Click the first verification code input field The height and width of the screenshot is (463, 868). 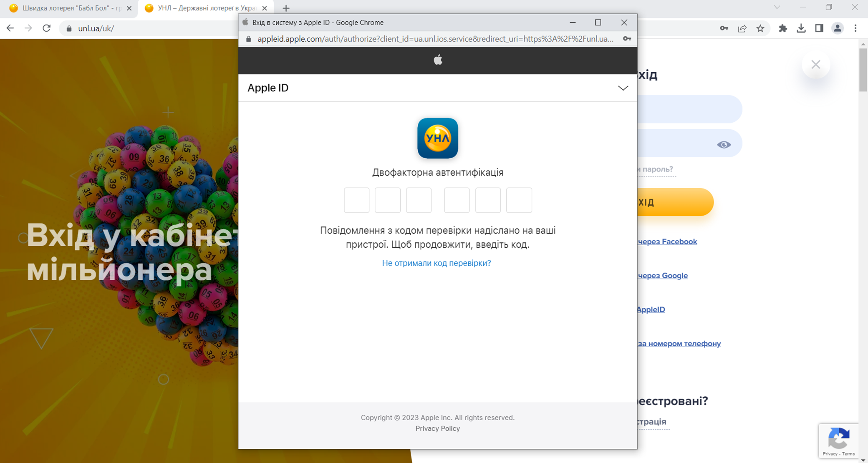click(356, 200)
